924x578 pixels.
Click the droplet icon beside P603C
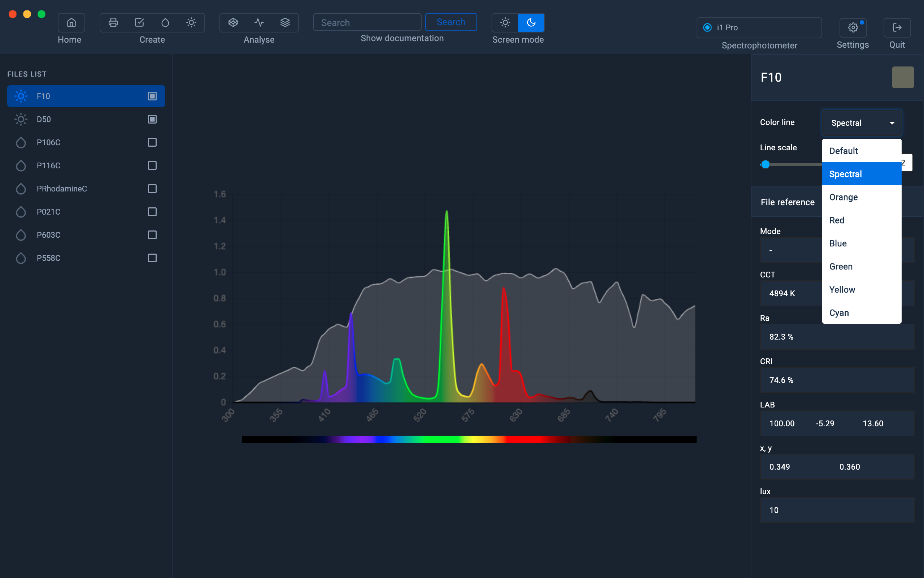point(21,235)
